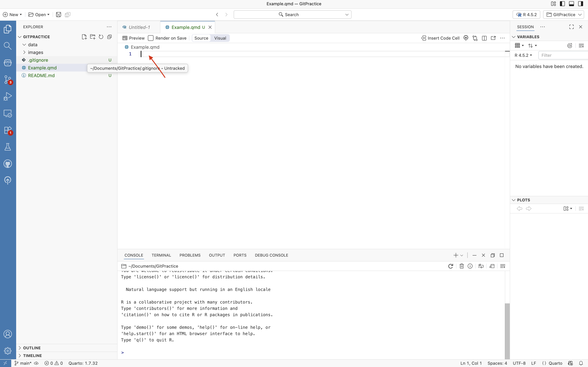The height and width of the screenshot is (367, 588).
Task: Click Insert Code Cell button
Action: click(x=440, y=38)
